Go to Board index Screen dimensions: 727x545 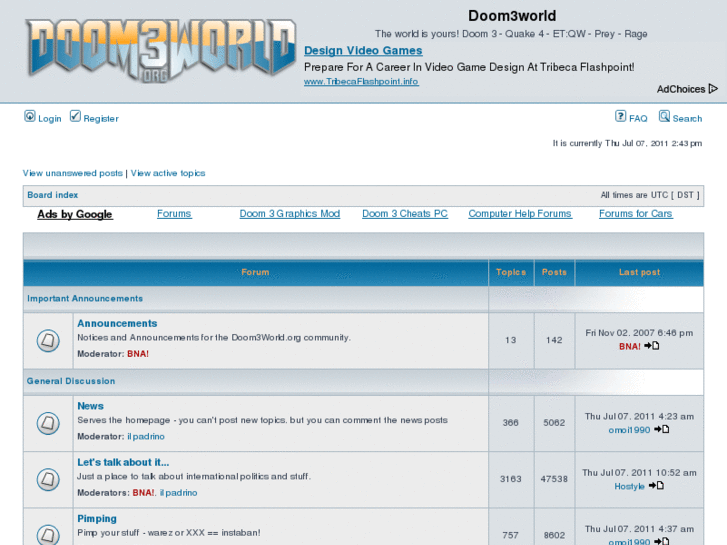coord(53,195)
